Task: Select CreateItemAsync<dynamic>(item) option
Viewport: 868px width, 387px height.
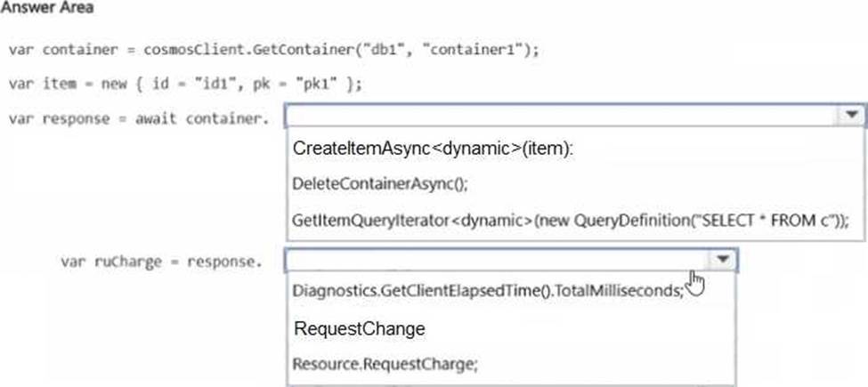Action: (434, 149)
